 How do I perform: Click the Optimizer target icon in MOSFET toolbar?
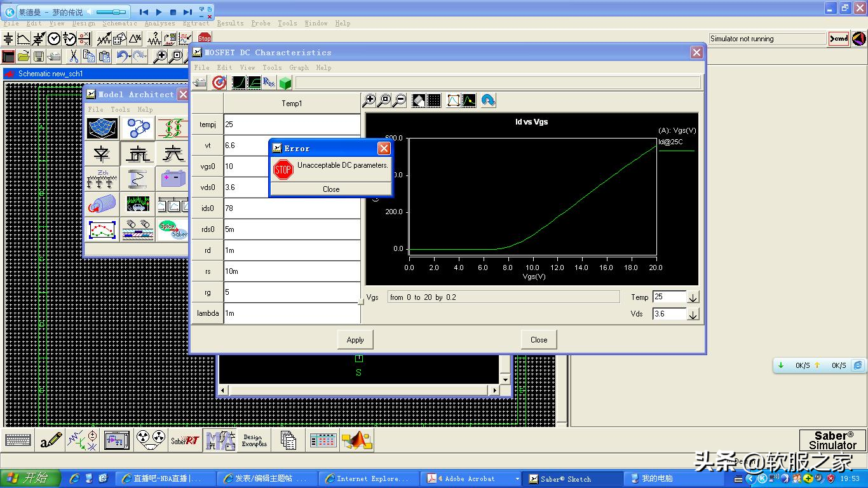click(x=219, y=83)
